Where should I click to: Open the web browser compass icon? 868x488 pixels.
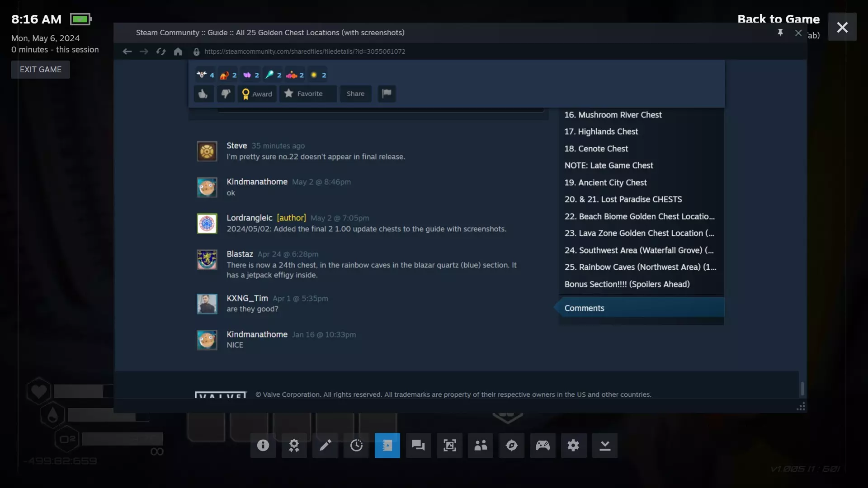511,446
